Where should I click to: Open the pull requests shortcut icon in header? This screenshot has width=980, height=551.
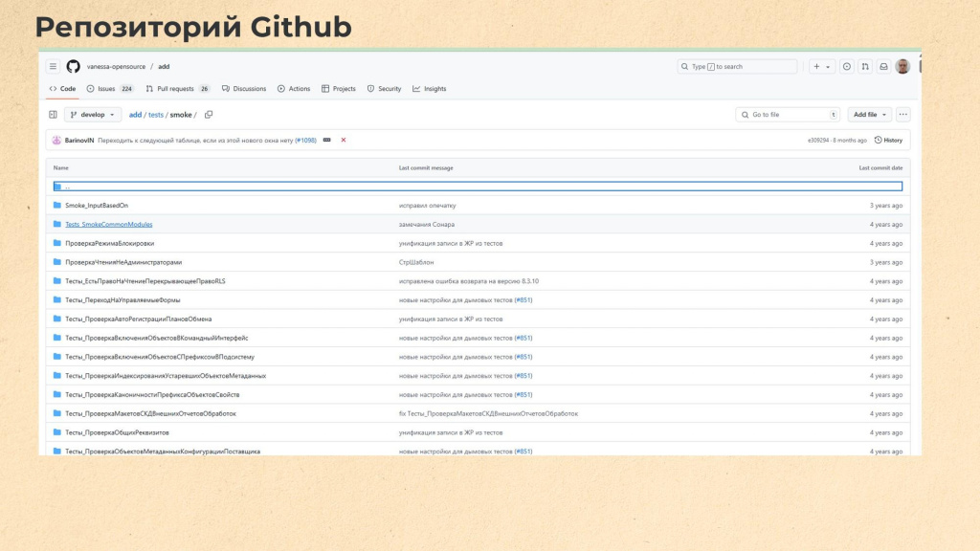point(865,66)
